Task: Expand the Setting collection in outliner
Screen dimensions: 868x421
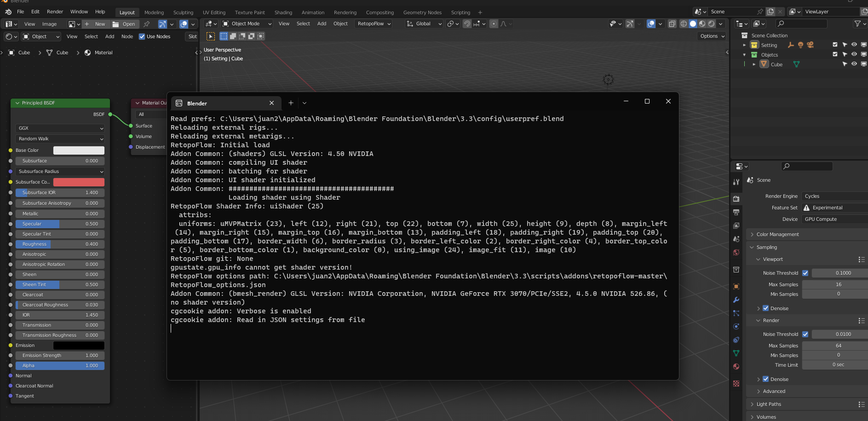Action: click(744, 45)
